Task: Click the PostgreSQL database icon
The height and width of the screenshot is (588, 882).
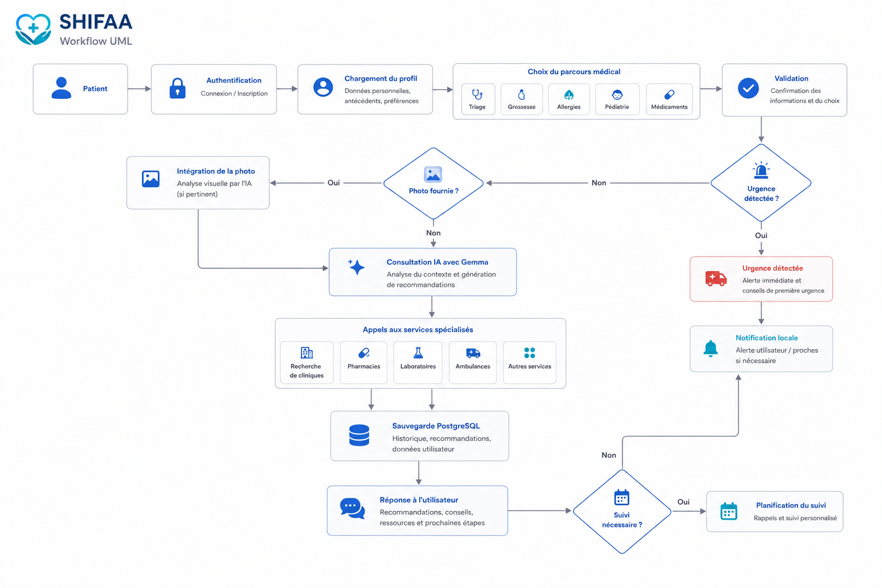Action: (359, 435)
